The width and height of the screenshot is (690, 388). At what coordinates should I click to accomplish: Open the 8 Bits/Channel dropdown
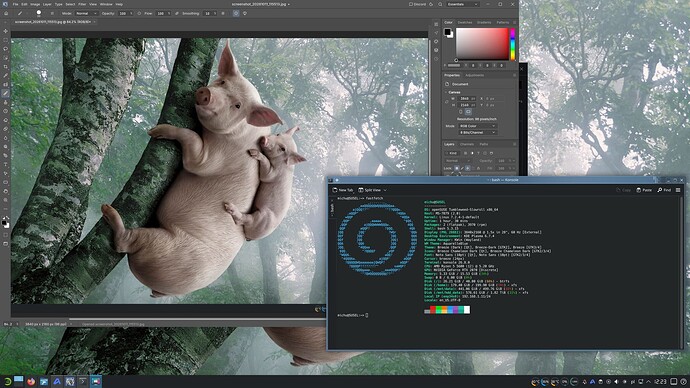pos(477,132)
